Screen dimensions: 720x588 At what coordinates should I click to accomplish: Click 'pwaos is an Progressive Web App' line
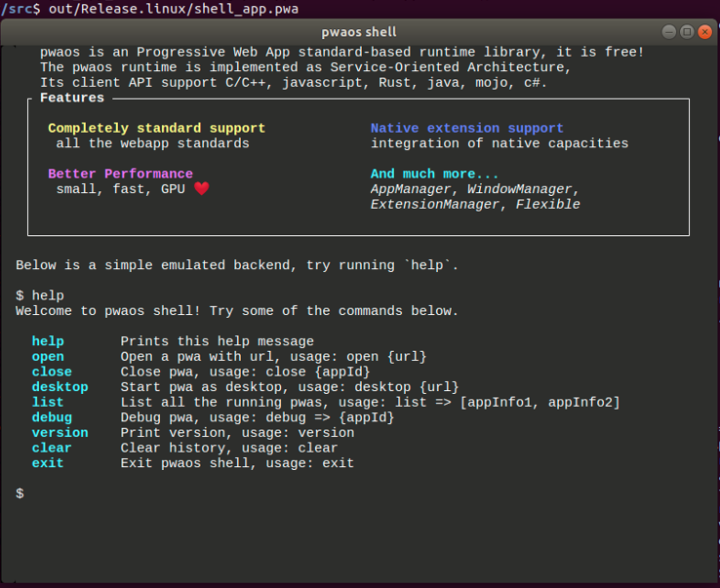[x=342, y=53]
